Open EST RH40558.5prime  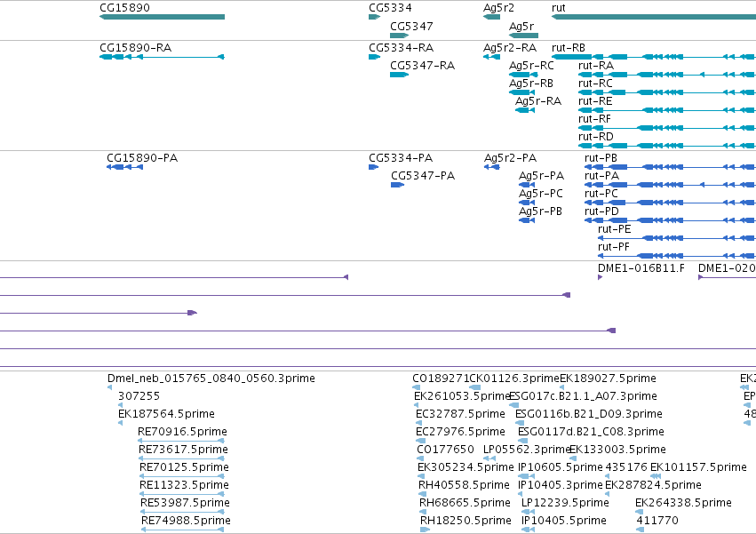464,485
